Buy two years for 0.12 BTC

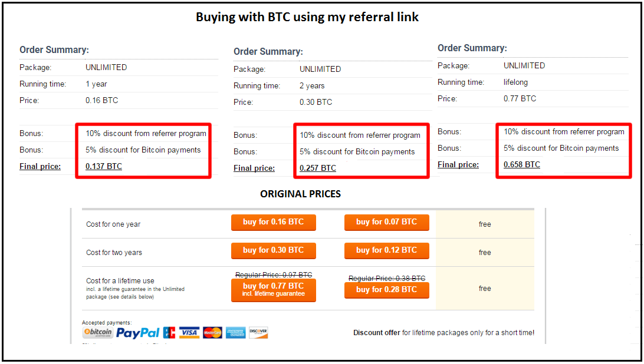(386, 251)
